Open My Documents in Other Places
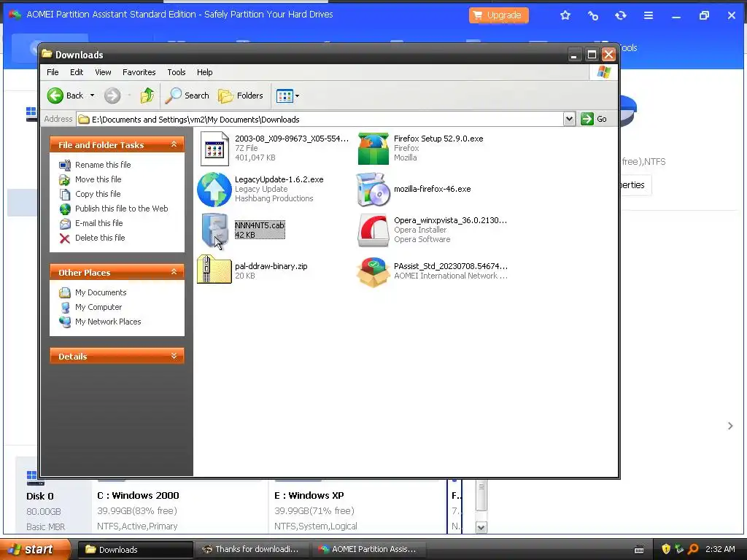The height and width of the screenshot is (560, 747). 101,292
